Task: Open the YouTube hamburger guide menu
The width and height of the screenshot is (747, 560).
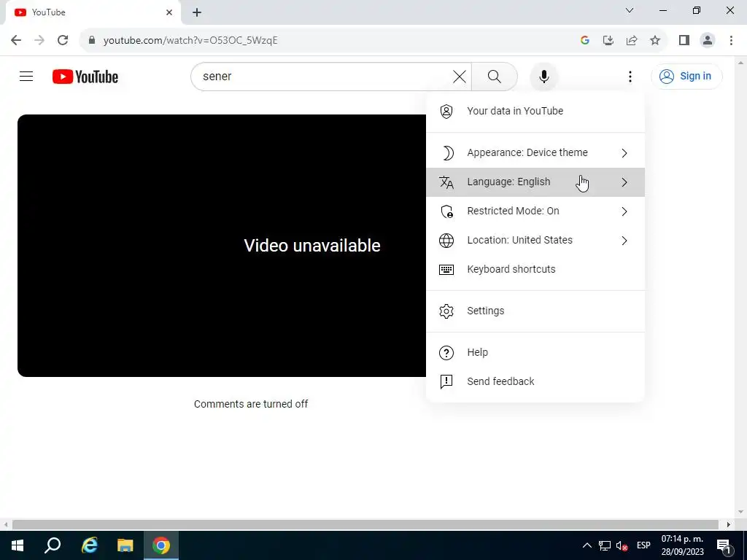Action: pyautogui.click(x=26, y=76)
